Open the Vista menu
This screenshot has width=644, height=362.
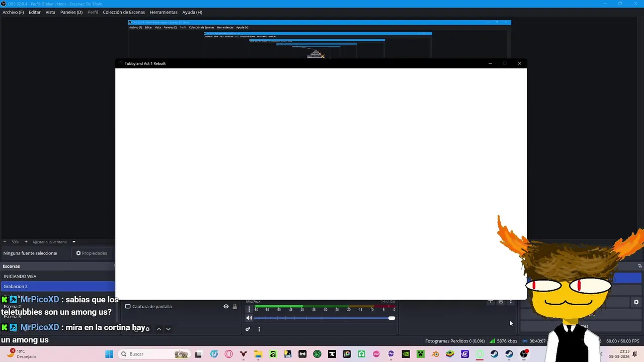[x=50, y=12]
